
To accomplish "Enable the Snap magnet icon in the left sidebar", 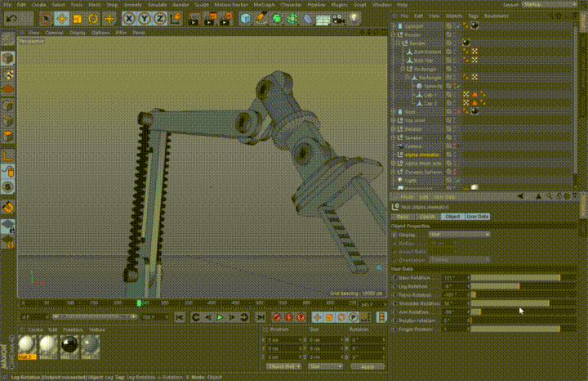I will click(8, 207).
